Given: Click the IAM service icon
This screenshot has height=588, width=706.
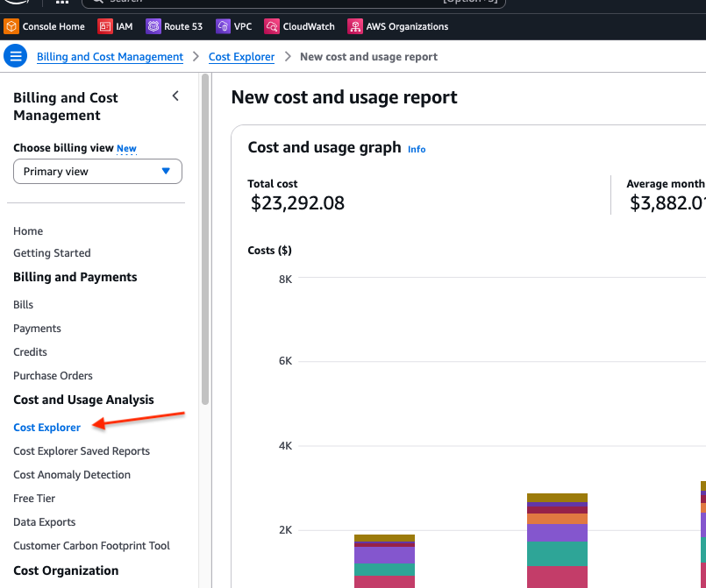Looking at the screenshot, I should point(105,26).
